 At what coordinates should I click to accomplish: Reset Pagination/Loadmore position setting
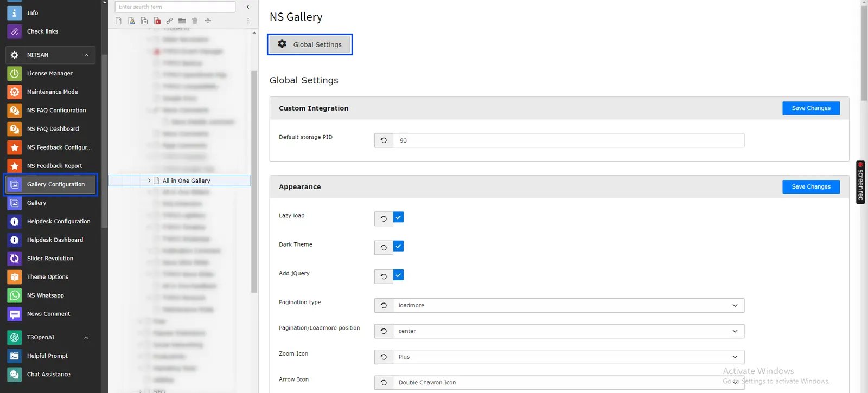tap(384, 331)
